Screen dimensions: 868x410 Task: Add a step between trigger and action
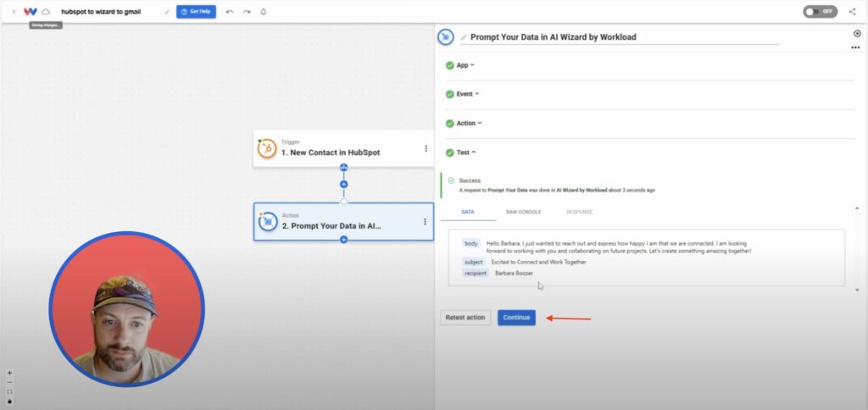344,185
